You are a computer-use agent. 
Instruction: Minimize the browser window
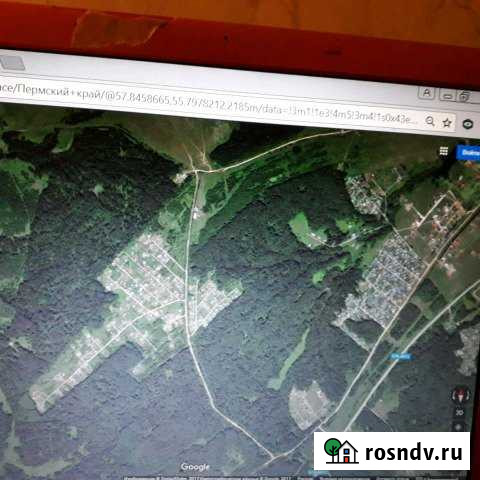(447, 96)
